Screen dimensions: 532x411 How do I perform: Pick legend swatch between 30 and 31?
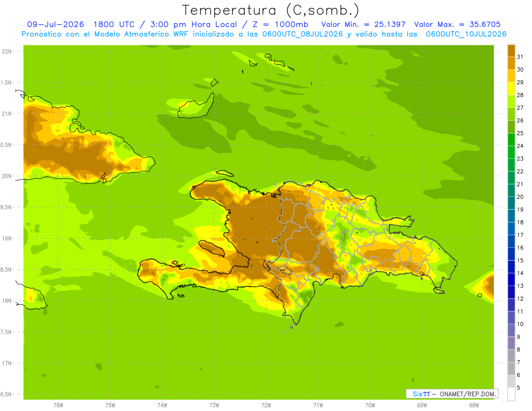512,63
